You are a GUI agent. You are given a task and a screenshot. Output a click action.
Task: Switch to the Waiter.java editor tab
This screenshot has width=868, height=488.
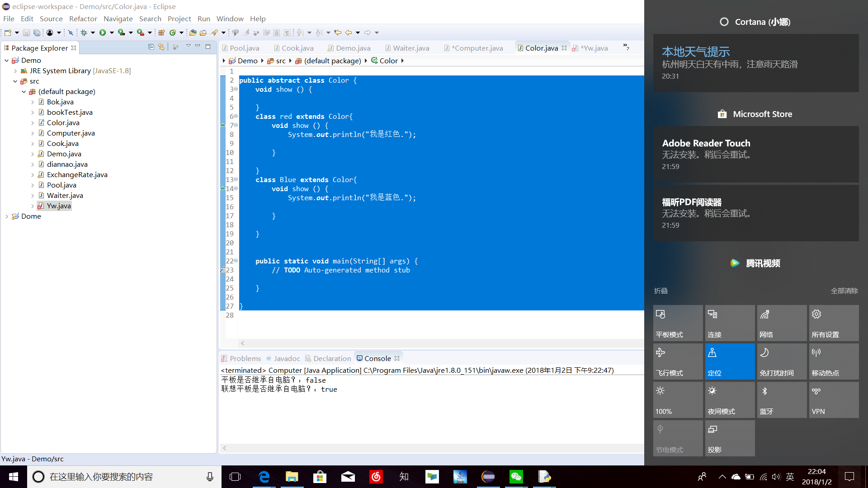pyautogui.click(x=407, y=48)
